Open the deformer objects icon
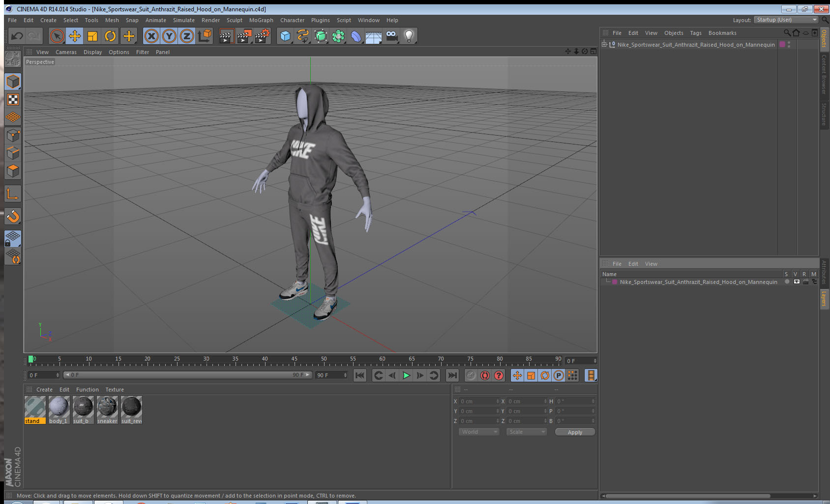 pyautogui.click(x=356, y=36)
